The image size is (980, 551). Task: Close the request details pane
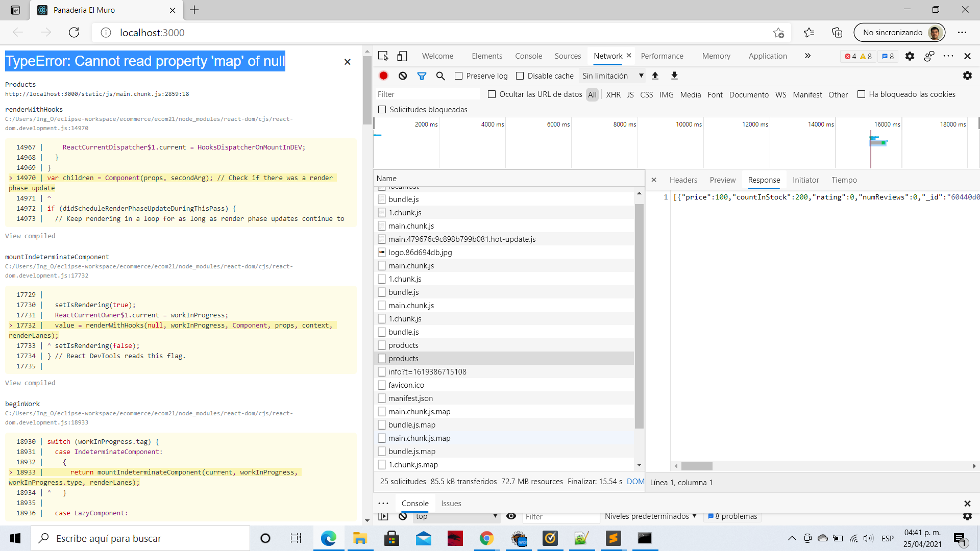click(x=654, y=180)
